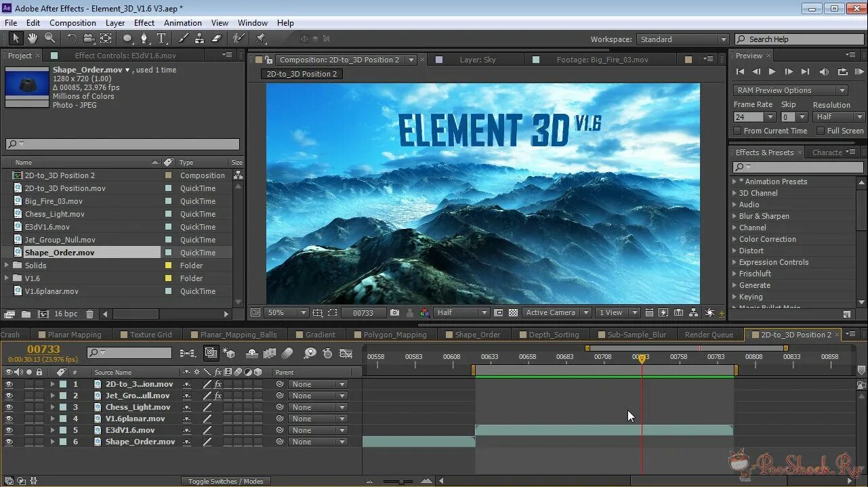Enable Full Screen checkbox
Screen dimensions: 868x487
[821, 131]
